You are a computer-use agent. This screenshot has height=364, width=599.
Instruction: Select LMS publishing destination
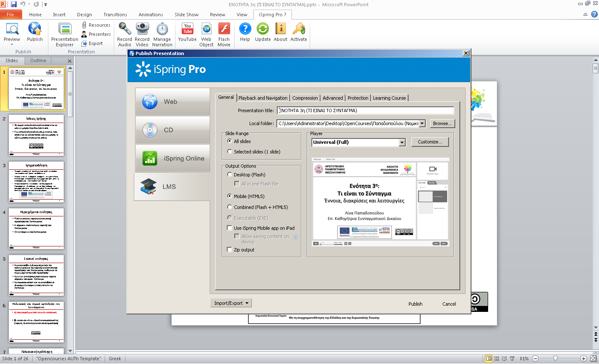[173, 187]
